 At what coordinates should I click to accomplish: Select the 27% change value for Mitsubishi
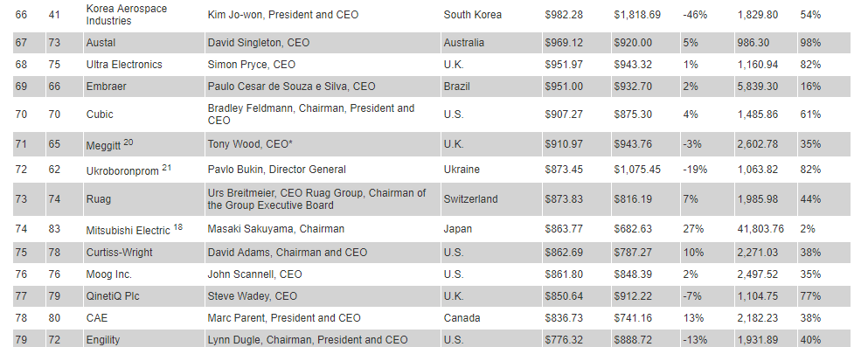pyautogui.click(x=693, y=229)
